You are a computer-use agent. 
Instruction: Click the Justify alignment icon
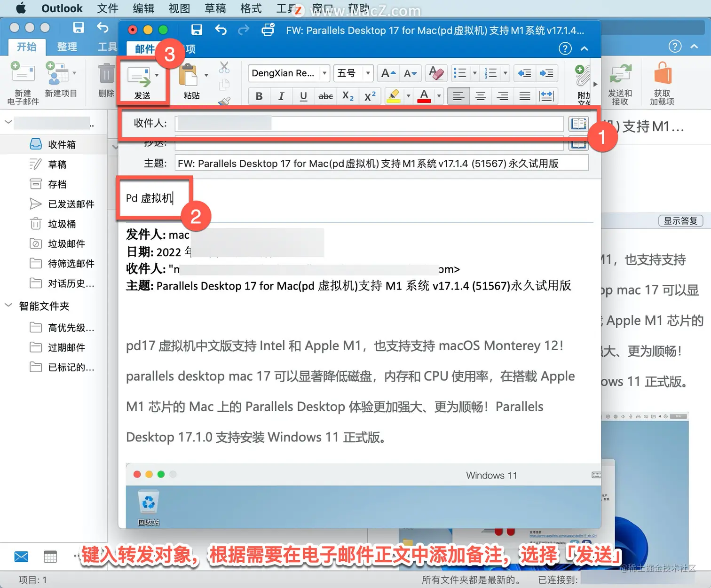click(x=525, y=96)
